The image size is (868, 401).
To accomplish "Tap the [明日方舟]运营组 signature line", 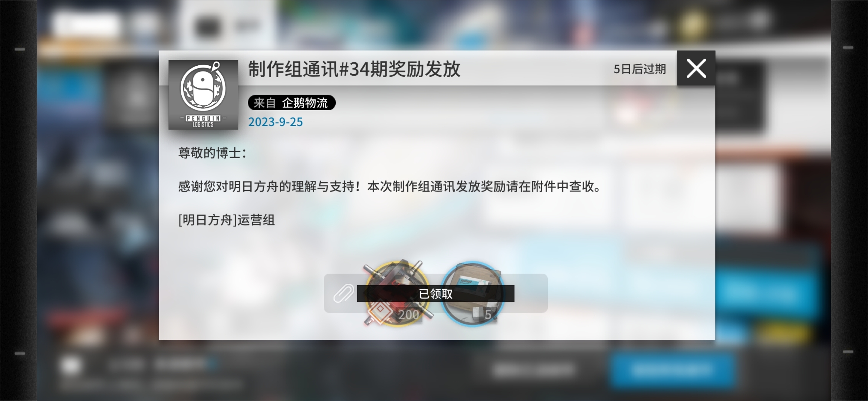I will 226,220.
